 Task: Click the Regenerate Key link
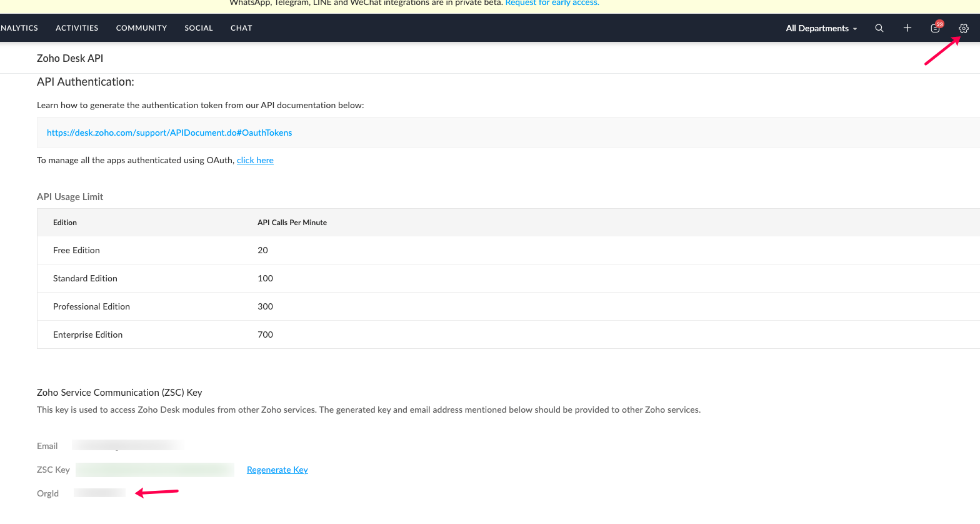[x=277, y=470]
